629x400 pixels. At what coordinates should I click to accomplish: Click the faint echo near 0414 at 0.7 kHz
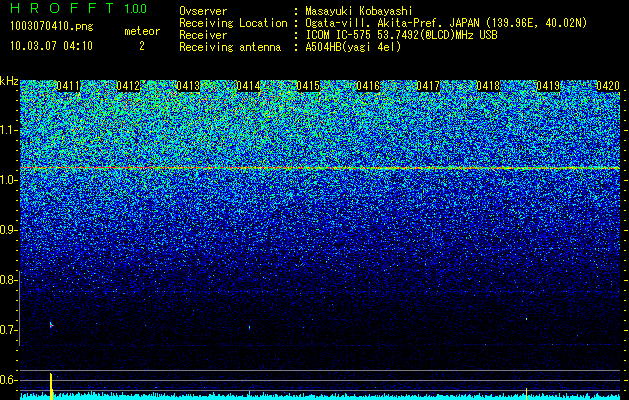pyautogui.click(x=250, y=327)
